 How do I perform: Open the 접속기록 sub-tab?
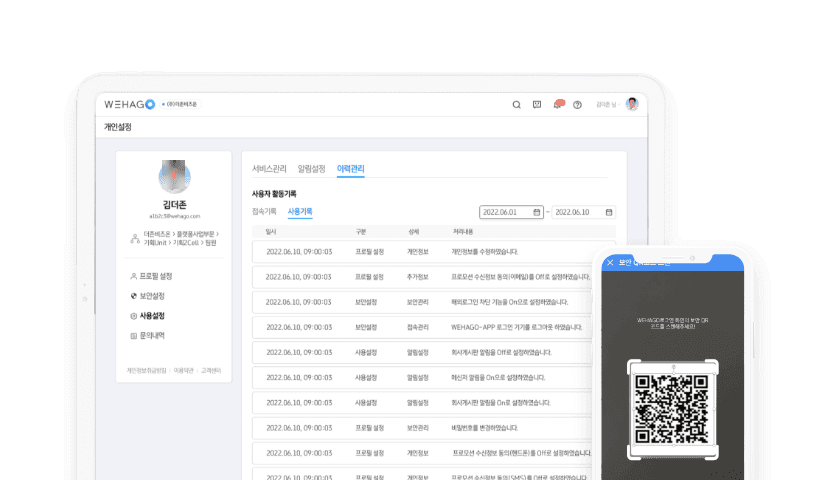click(x=264, y=212)
